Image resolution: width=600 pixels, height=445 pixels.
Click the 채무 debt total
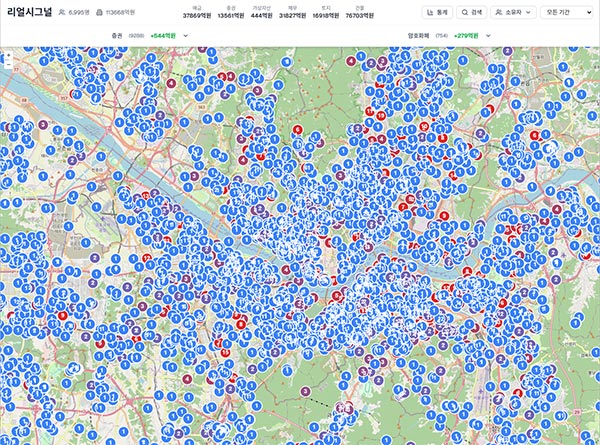293,14
